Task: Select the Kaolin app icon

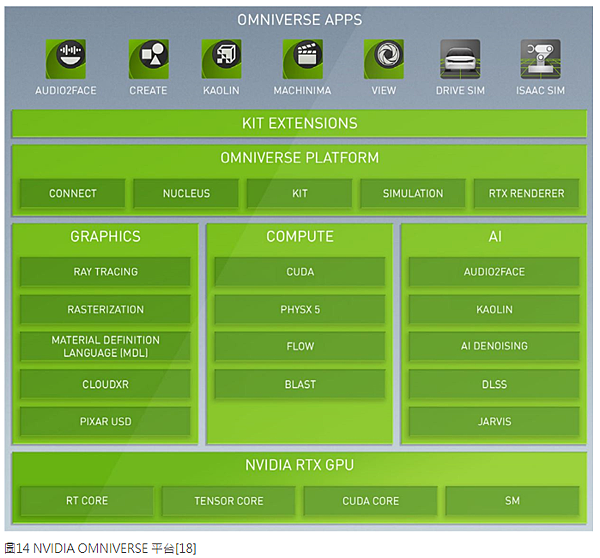Action: (221, 59)
